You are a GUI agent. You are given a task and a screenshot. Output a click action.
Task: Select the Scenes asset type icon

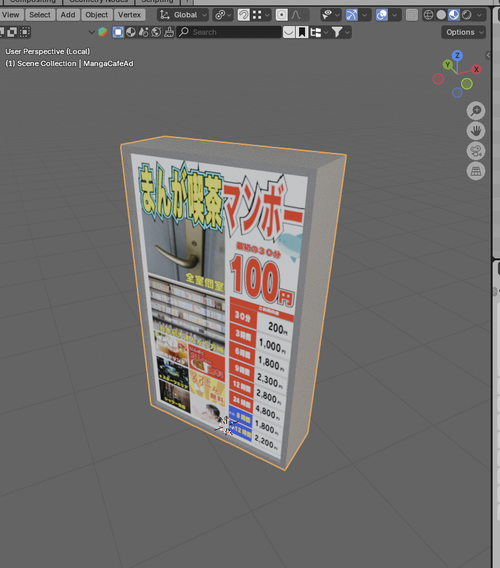143,32
